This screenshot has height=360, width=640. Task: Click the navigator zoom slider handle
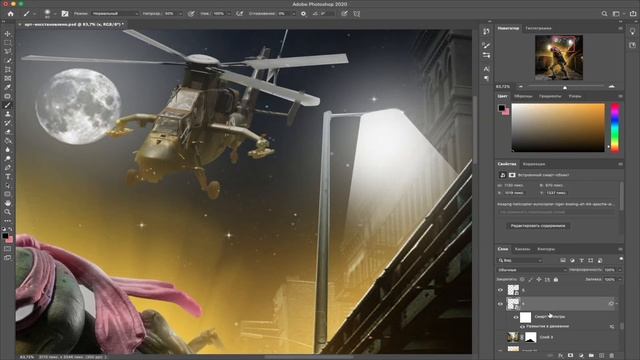[x=565, y=87]
